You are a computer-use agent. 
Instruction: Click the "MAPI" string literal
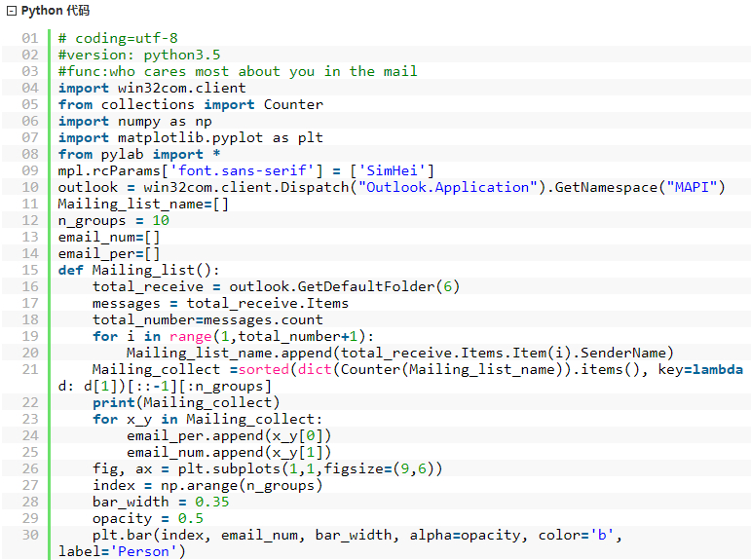tap(692, 187)
